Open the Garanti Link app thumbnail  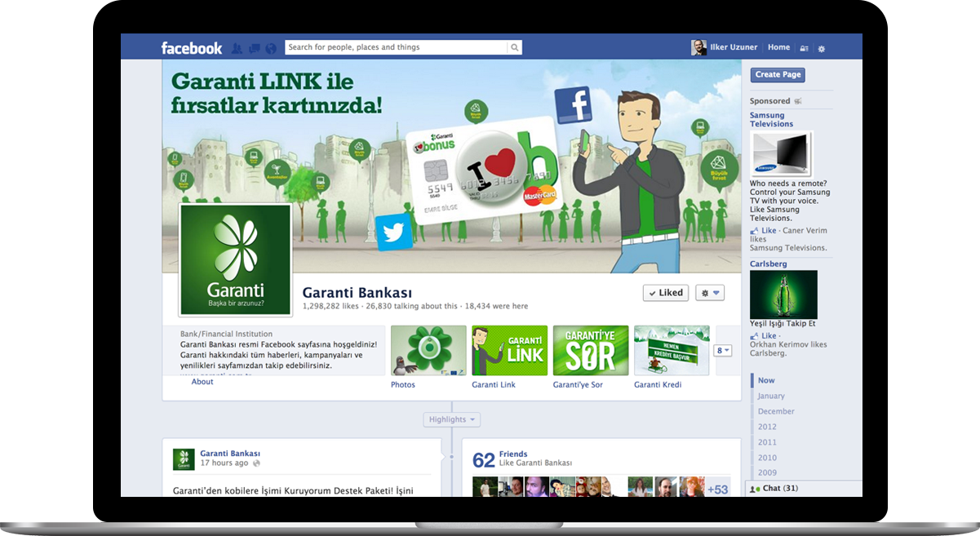pos(509,351)
